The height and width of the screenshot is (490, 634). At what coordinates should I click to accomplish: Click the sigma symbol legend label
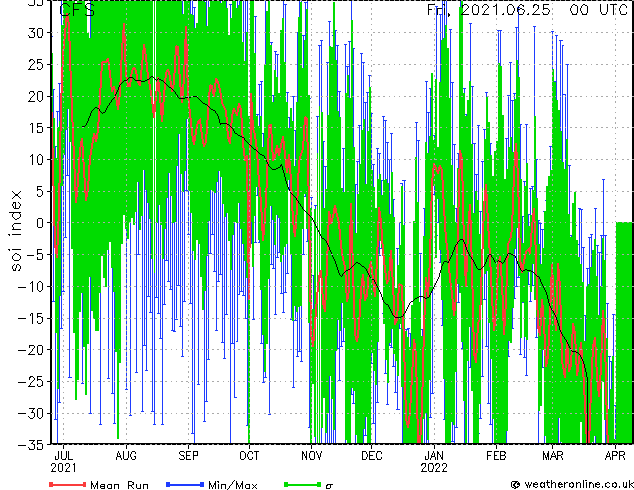[329, 486]
